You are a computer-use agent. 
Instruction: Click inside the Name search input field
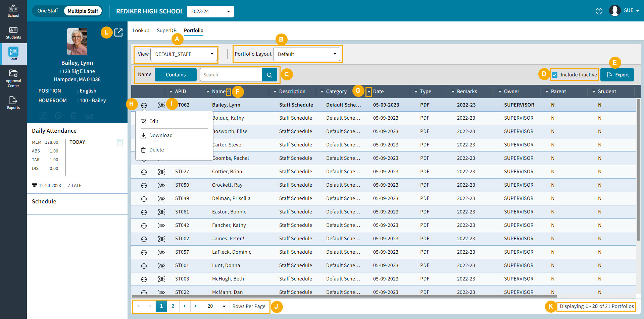[231, 74]
